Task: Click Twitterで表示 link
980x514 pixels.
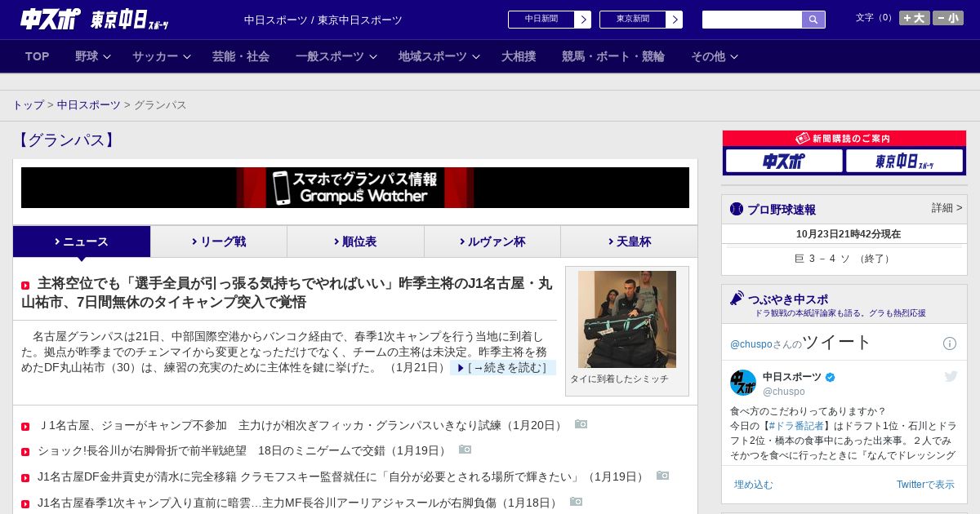Action: (925, 485)
